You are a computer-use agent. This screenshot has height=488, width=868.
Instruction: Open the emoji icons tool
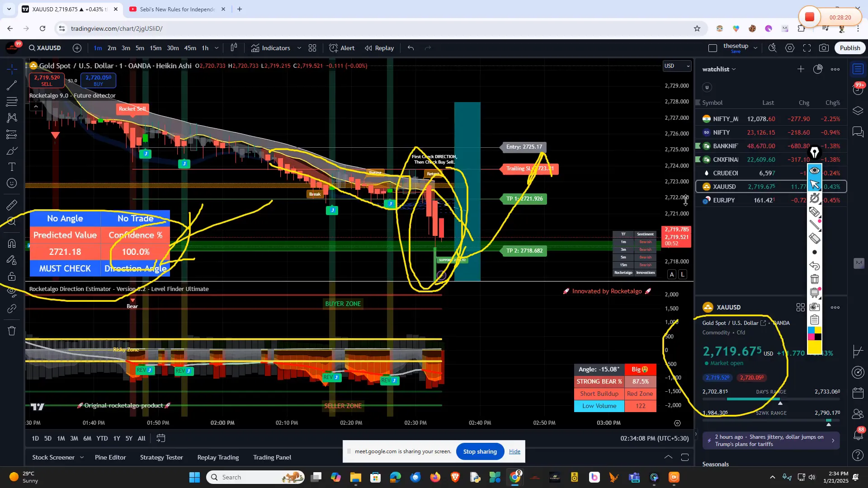click(x=12, y=183)
